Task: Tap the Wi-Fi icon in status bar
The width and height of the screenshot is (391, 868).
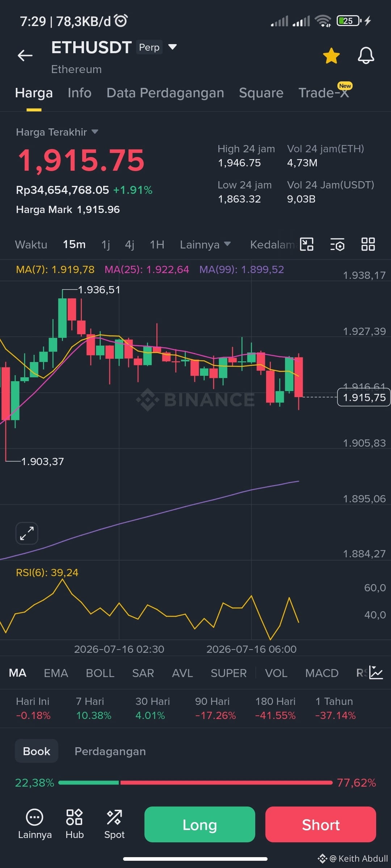Action: (x=323, y=21)
